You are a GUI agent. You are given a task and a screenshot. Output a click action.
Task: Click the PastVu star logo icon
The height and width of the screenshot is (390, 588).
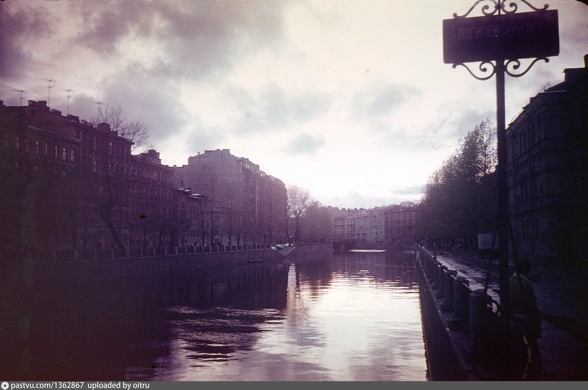[x=5, y=386]
